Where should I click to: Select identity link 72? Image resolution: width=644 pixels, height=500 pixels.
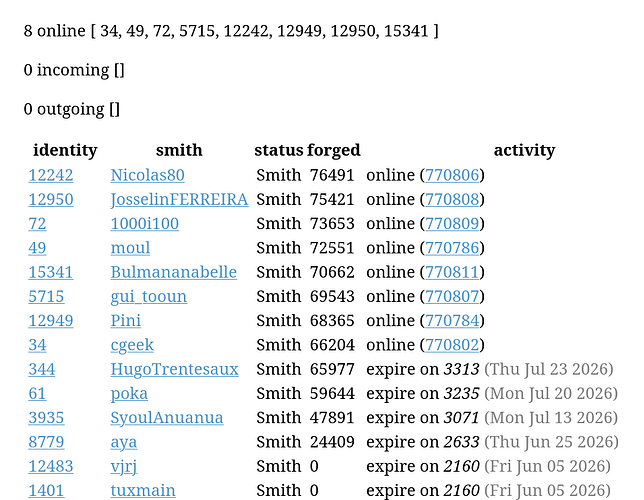tap(37, 224)
